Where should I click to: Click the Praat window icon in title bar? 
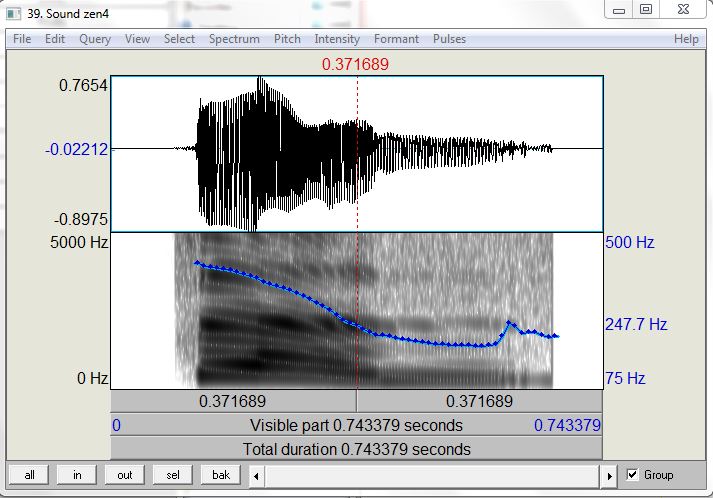tap(13, 14)
